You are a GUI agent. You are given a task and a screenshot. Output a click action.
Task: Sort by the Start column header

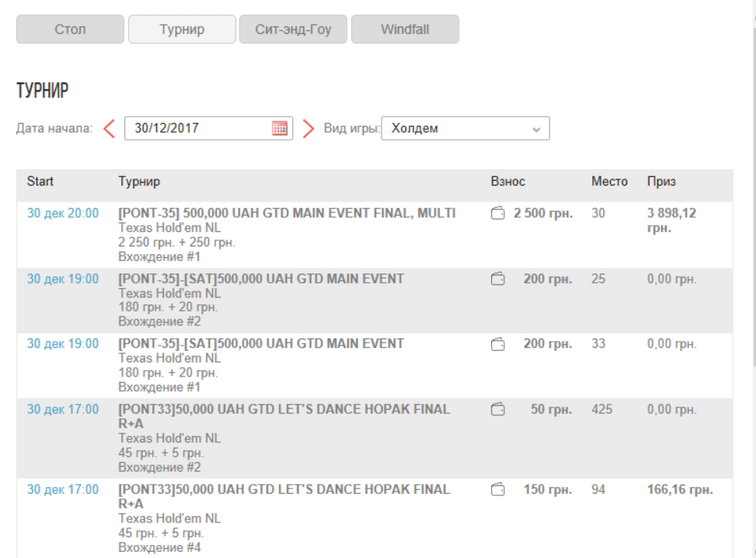click(x=40, y=182)
